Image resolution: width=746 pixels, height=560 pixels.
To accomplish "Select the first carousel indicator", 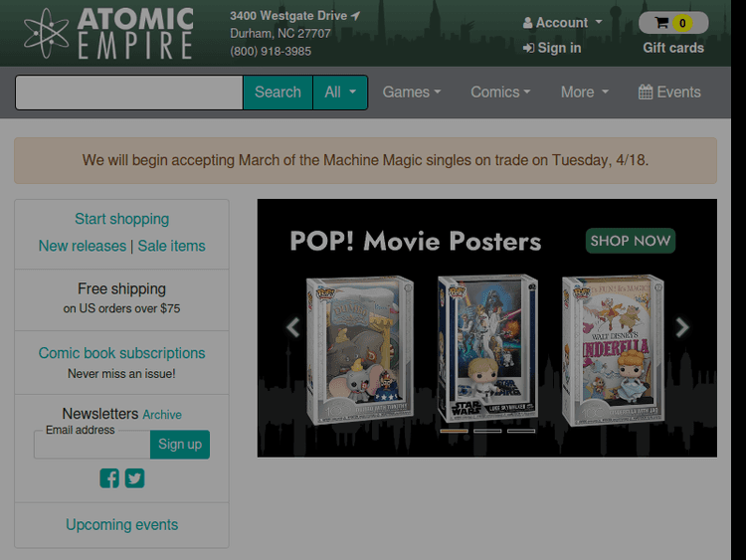I will 454,431.
